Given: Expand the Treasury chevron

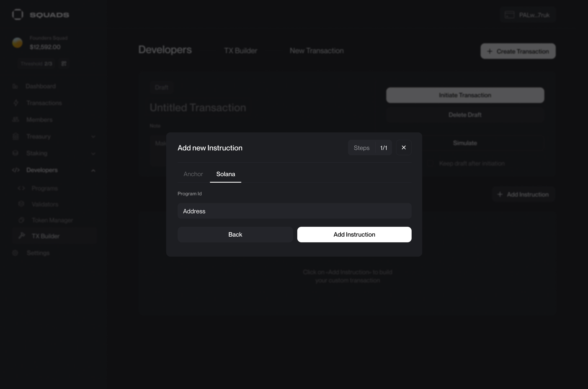Looking at the screenshot, I should pyautogui.click(x=93, y=137).
